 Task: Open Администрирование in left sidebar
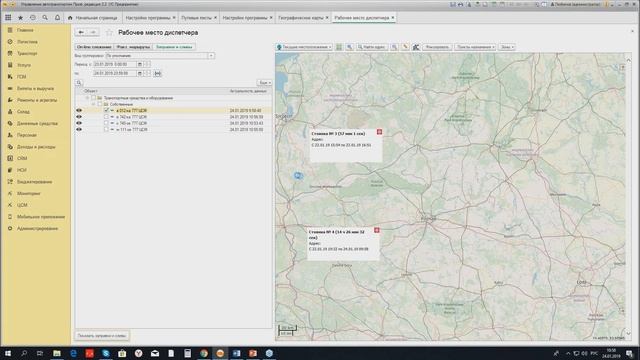tap(37, 229)
